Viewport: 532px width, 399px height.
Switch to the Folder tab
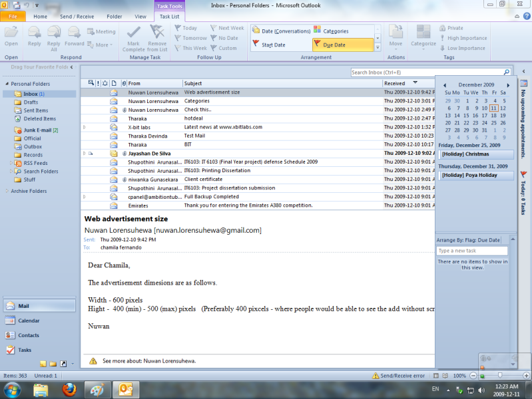(115, 16)
